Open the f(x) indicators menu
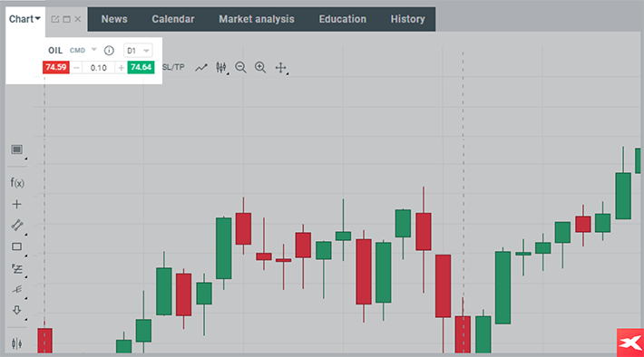 pyautogui.click(x=17, y=183)
